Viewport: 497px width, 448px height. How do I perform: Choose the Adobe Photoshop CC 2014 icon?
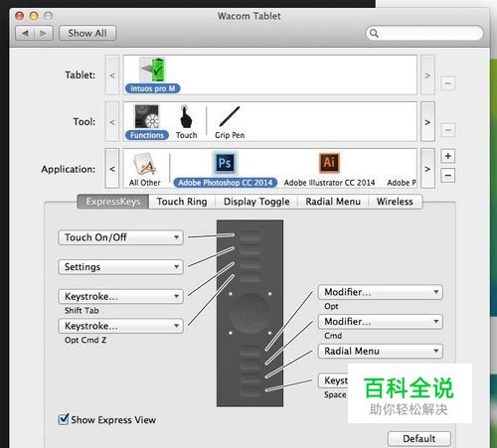(x=225, y=163)
